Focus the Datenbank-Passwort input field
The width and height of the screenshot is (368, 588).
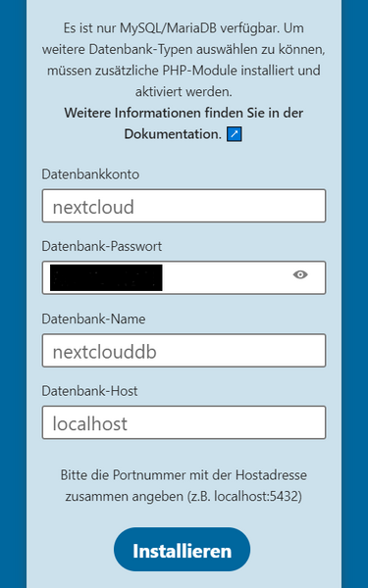tap(184, 277)
